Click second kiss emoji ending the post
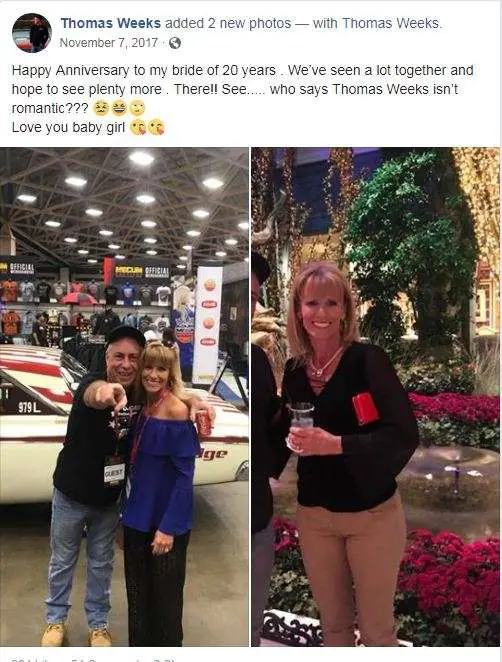This screenshot has height=662, width=502. coord(156,127)
